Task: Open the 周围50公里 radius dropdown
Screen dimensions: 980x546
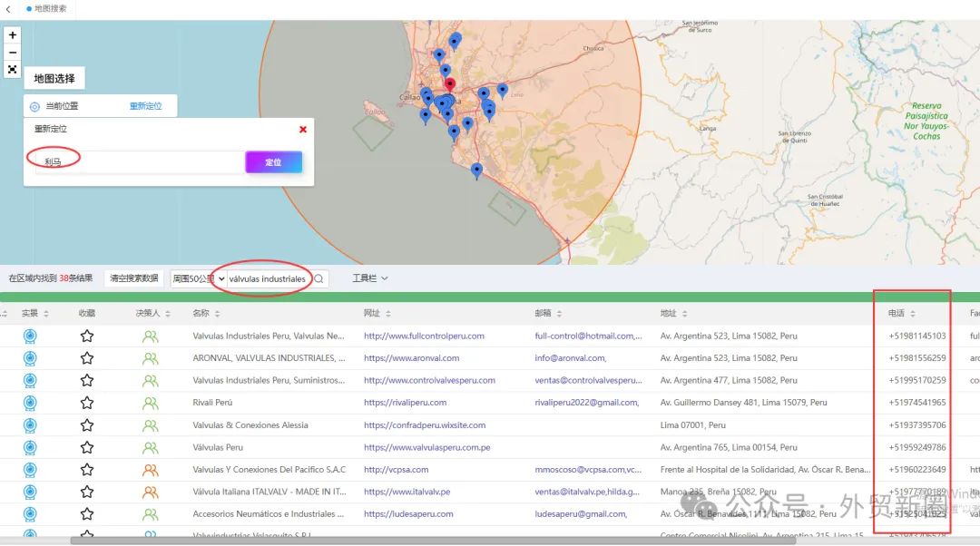Action: coord(198,278)
